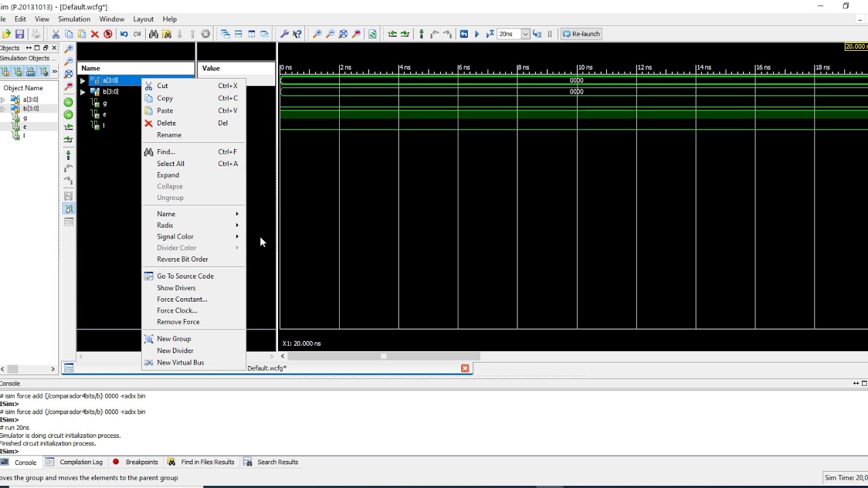Click the Zoom Out magnifier in the top toolbar
Image resolution: width=868 pixels, height=488 pixels.
pos(330,34)
